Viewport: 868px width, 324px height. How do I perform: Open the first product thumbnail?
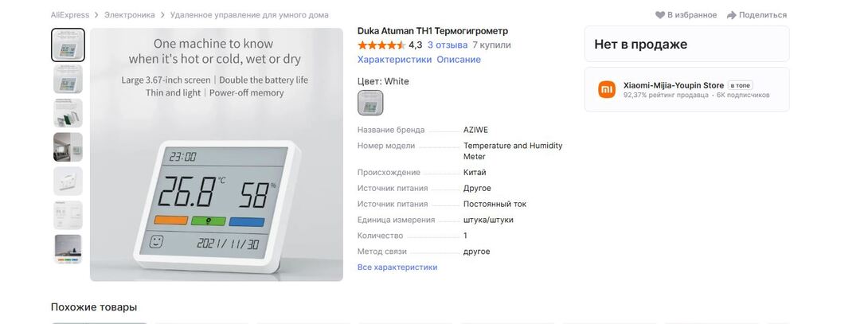pyautogui.click(x=68, y=45)
